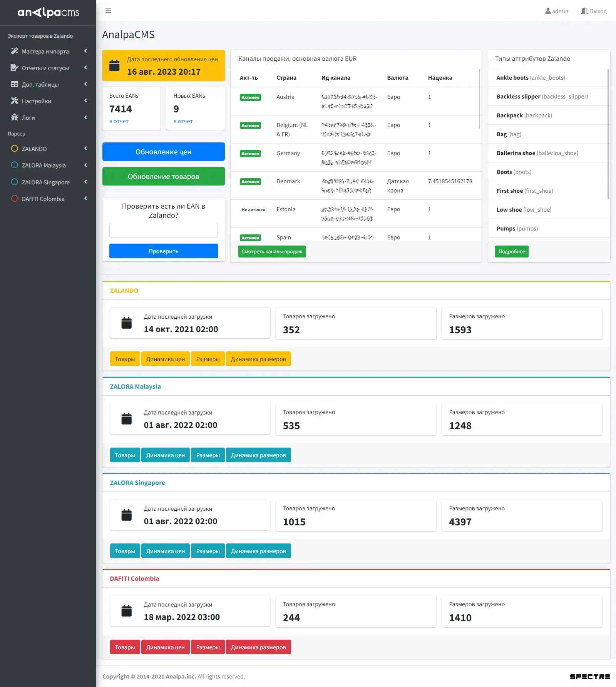Click the Мастера импорта magic wand icon
The image size is (616, 687).
pos(15,51)
